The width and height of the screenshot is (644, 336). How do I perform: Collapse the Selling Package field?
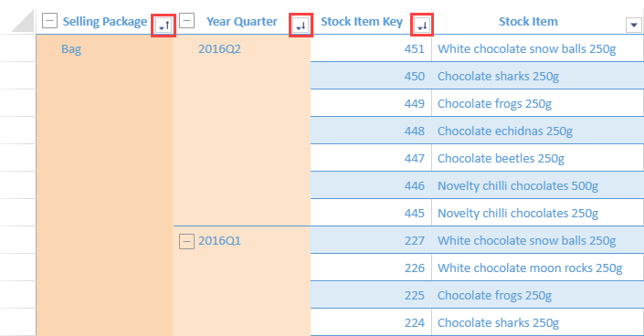49,20
